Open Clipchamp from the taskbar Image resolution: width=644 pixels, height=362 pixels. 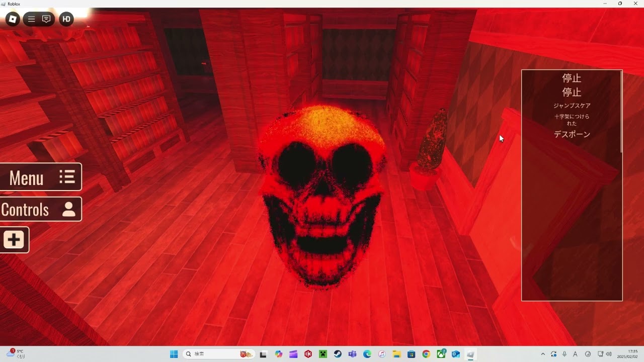click(x=293, y=354)
